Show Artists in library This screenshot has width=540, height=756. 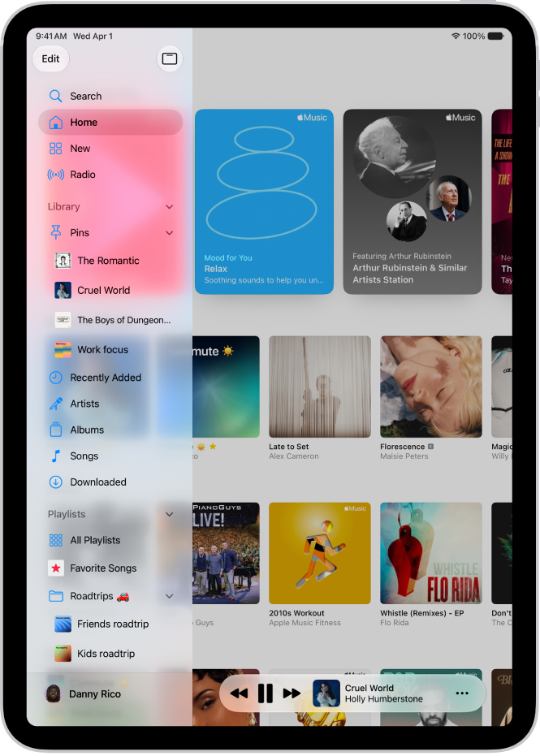click(x=110, y=404)
